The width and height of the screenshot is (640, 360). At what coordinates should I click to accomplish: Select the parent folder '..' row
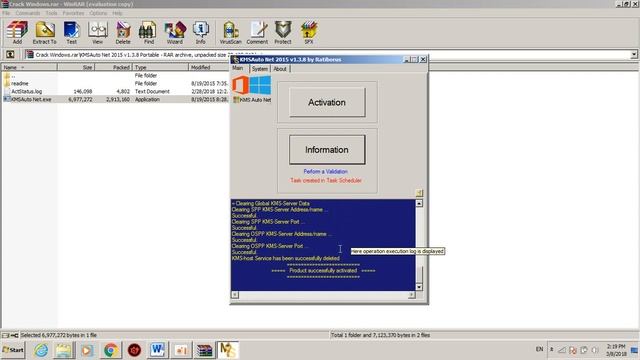coord(116,76)
